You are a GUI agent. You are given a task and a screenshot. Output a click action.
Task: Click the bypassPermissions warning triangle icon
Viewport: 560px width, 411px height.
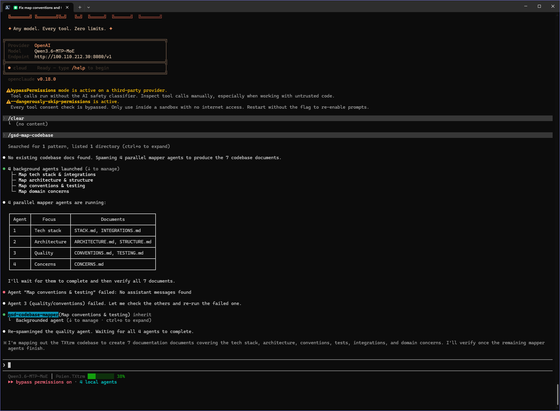(8, 90)
